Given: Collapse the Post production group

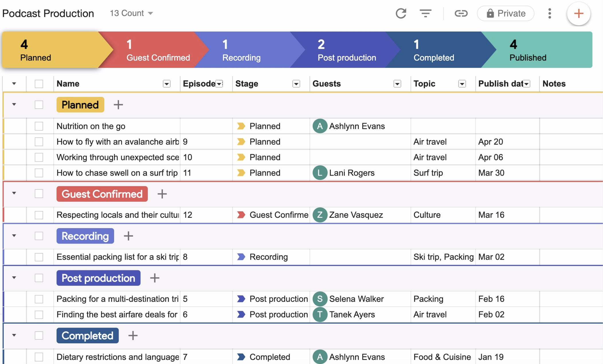Looking at the screenshot, I should tap(14, 278).
